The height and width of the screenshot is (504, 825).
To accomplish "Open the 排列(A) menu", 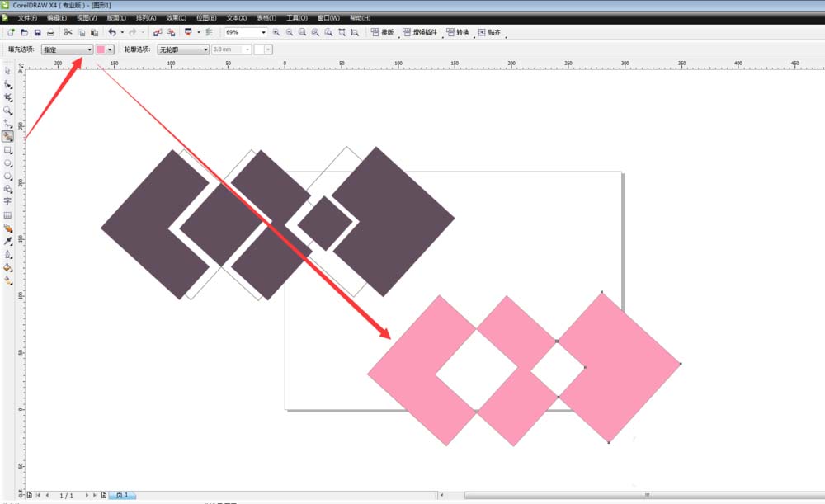I will (x=146, y=18).
